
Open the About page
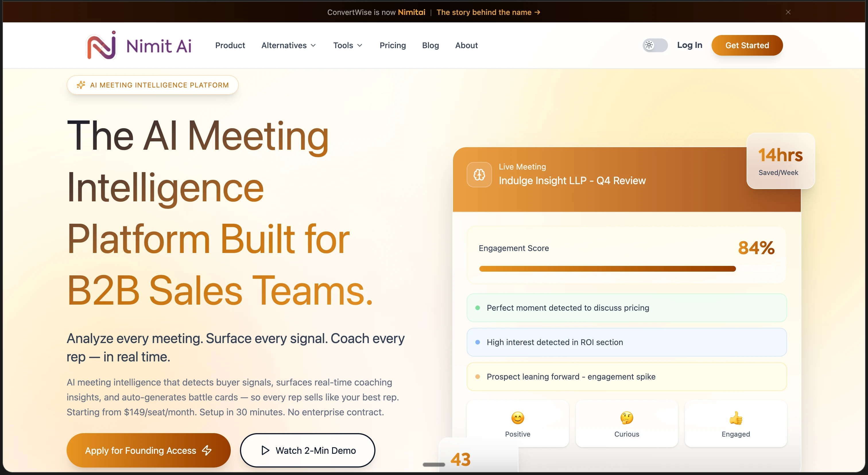[x=466, y=45]
